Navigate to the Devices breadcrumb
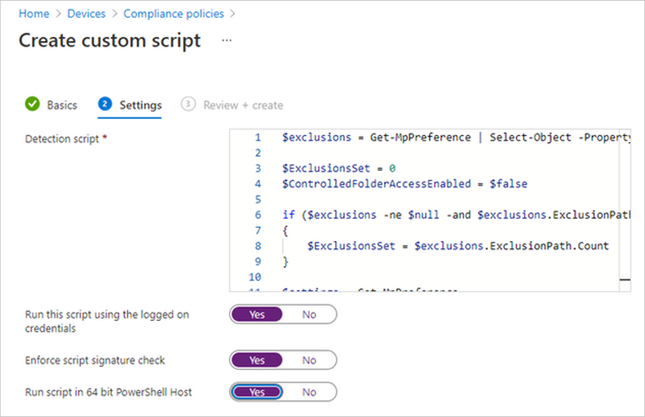Viewport: 645px width, 417px height. (x=90, y=14)
